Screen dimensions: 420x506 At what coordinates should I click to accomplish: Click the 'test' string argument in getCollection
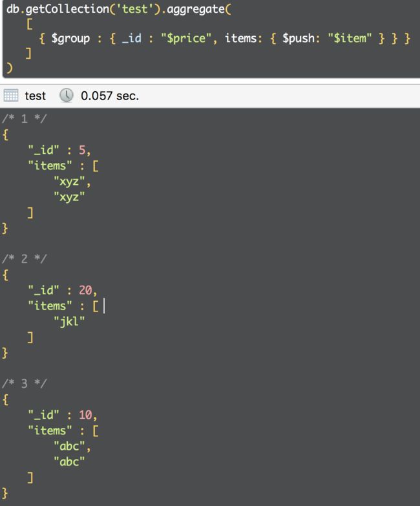(134, 8)
